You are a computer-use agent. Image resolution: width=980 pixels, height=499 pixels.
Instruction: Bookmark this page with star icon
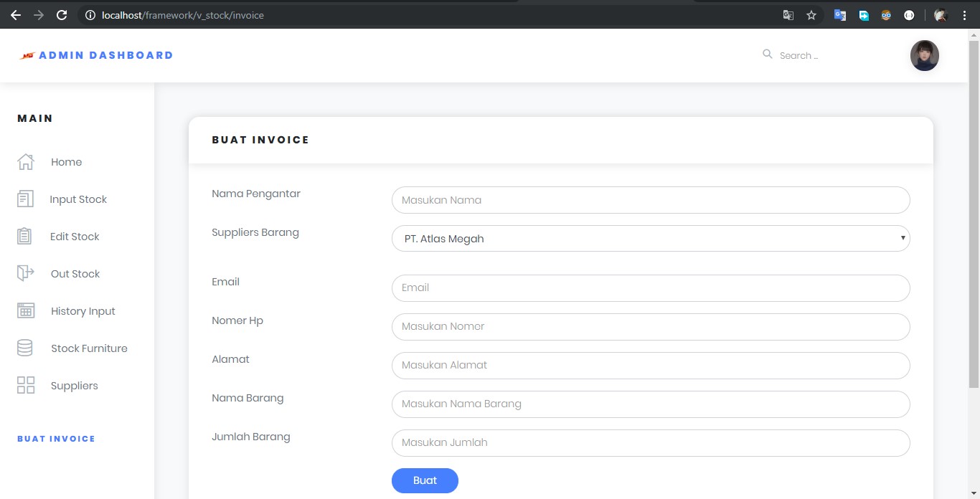(x=811, y=15)
